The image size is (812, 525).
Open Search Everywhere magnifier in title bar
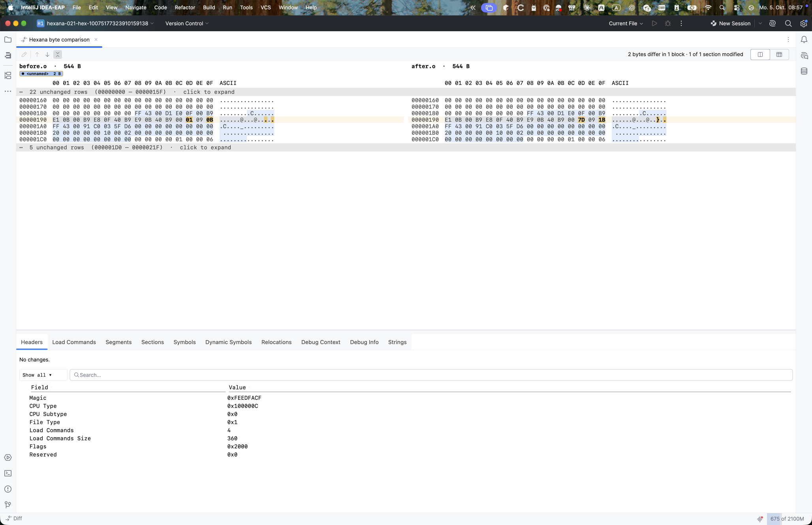788,23
